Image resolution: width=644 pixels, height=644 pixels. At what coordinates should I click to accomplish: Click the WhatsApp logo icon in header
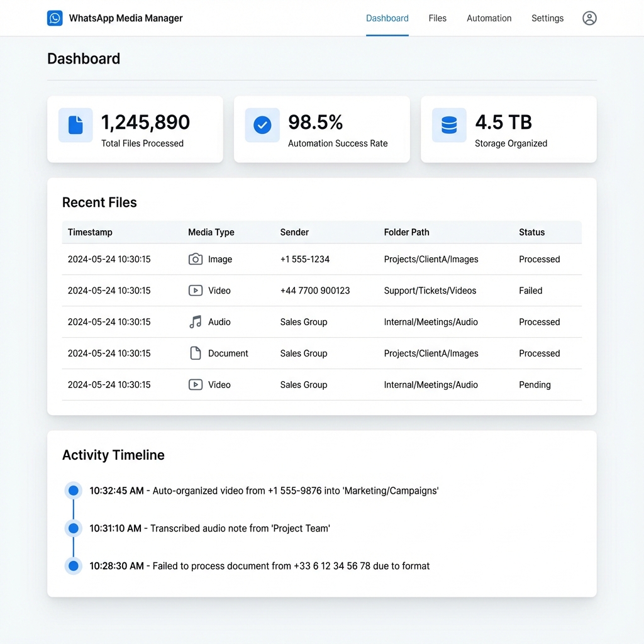tap(55, 18)
